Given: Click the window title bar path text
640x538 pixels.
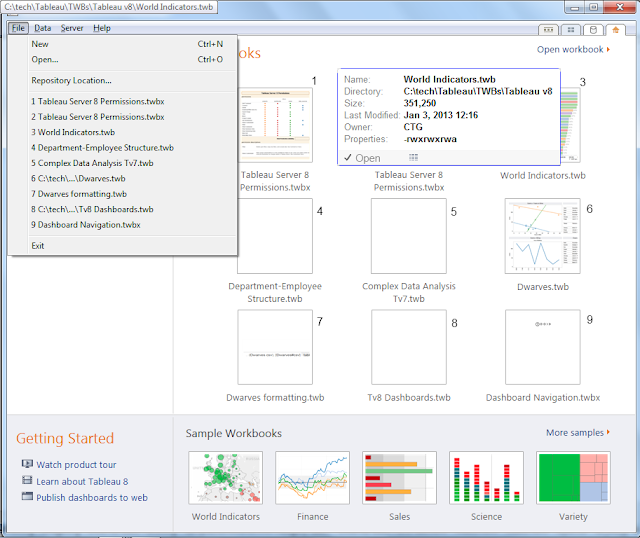Looking at the screenshot, I should pos(109,7).
